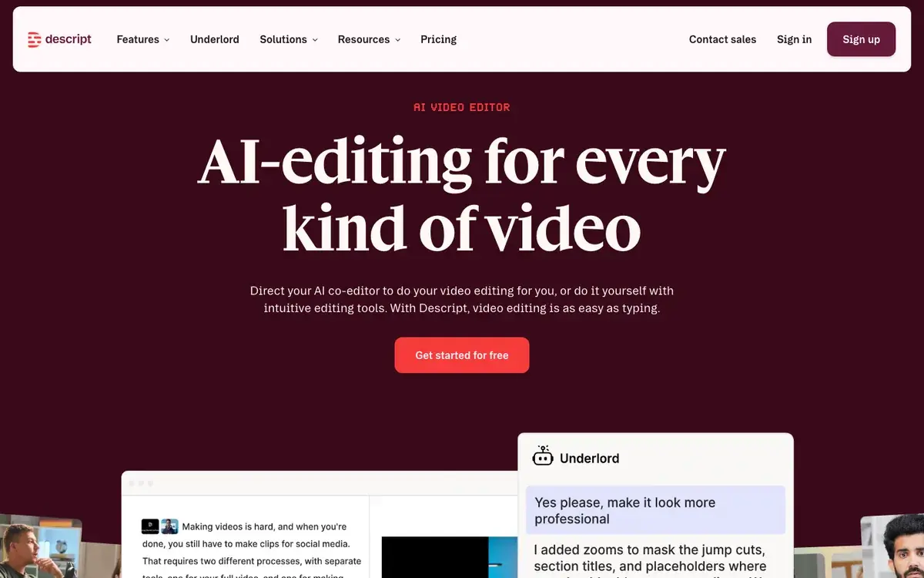This screenshot has width=924, height=578.
Task: Click the right bearded man thumbnail
Action: [893, 546]
